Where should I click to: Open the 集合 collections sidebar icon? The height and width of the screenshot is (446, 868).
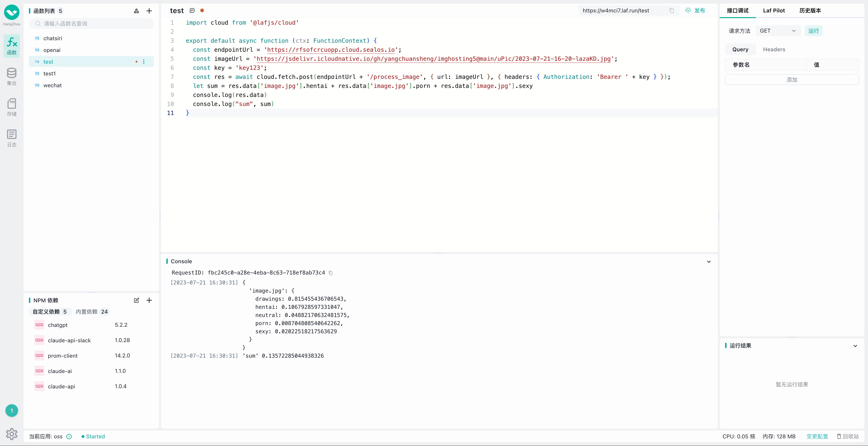(x=12, y=76)
